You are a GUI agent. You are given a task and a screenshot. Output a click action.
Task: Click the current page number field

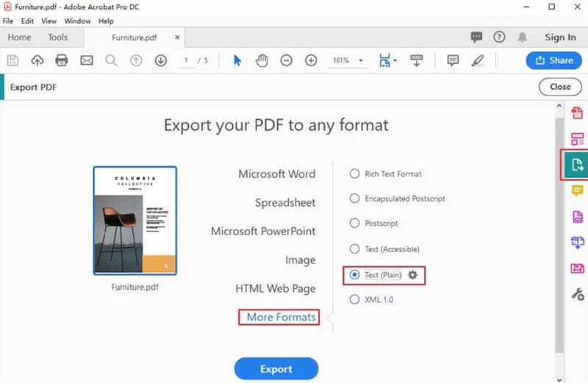(186, 60)
